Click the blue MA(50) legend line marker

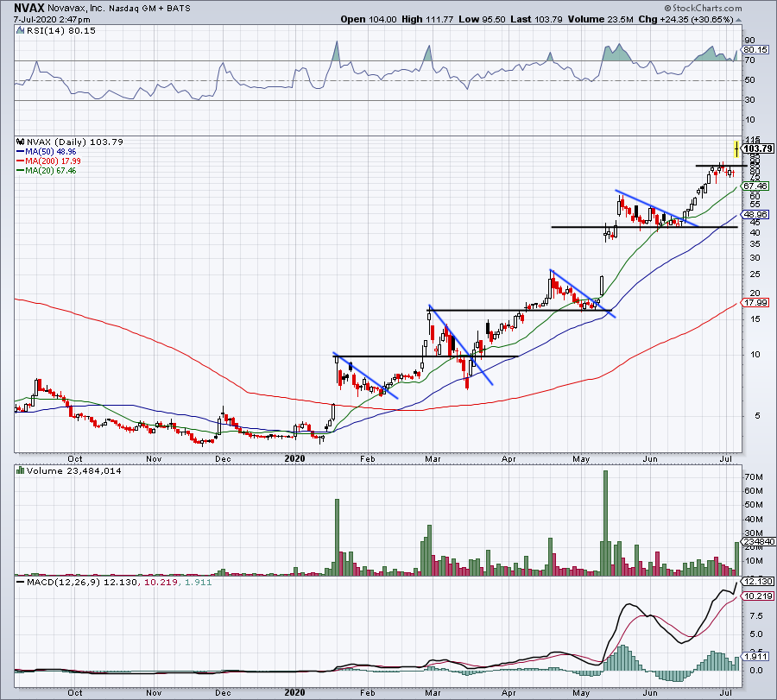(x=21, y=152)
